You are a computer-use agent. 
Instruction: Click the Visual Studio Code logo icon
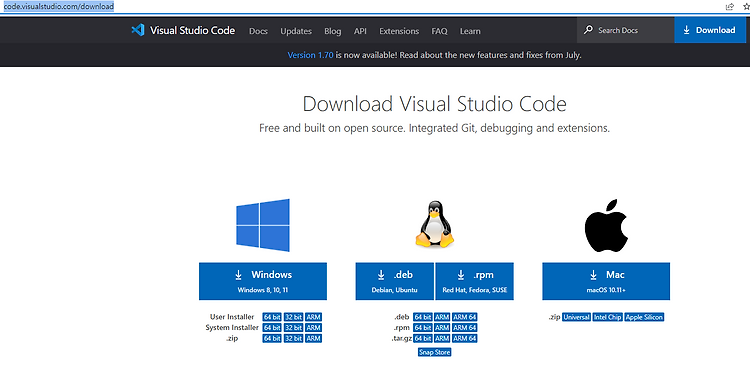[x=138, y=30]
